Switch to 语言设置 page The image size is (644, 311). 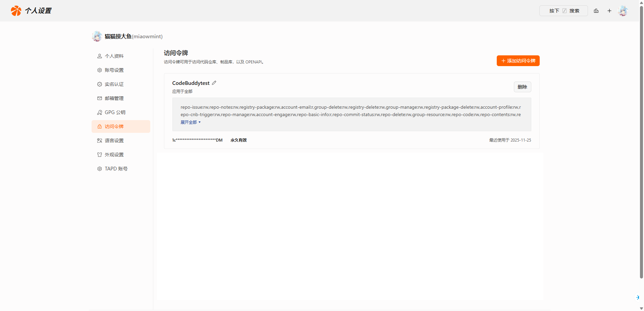pos(114,141)
